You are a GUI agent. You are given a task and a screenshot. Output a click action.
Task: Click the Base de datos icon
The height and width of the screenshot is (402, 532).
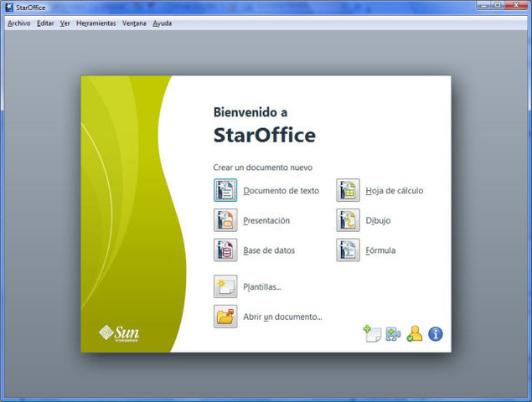tap(225, 250)
